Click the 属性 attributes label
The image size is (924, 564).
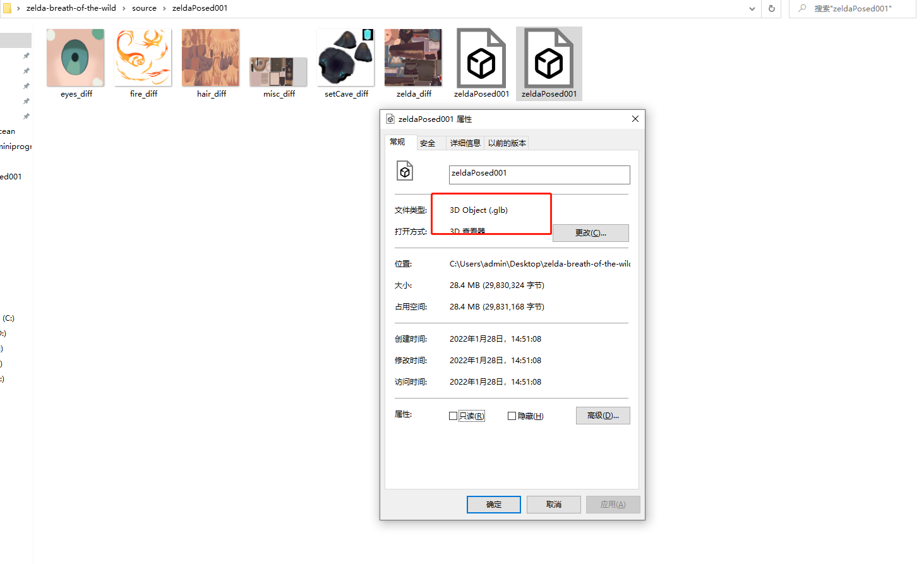point(403,414)
